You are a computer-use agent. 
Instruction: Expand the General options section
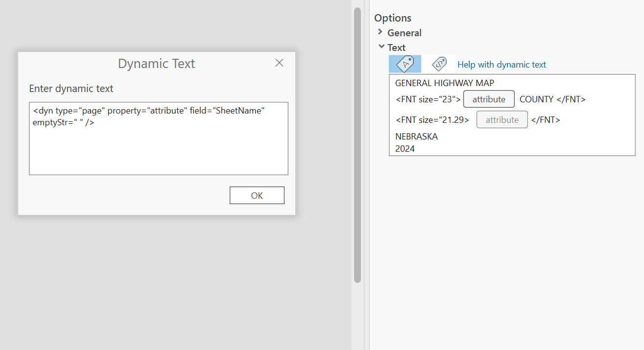380,32
